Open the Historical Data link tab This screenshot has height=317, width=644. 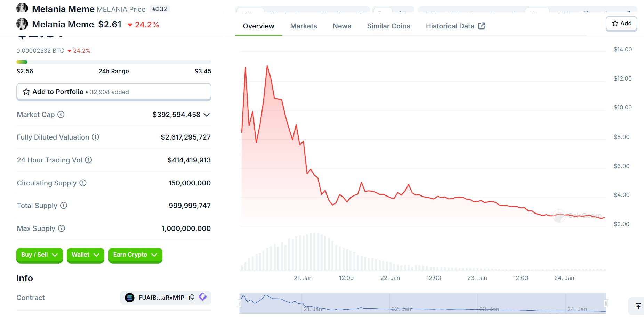click(x=455, y=26)
